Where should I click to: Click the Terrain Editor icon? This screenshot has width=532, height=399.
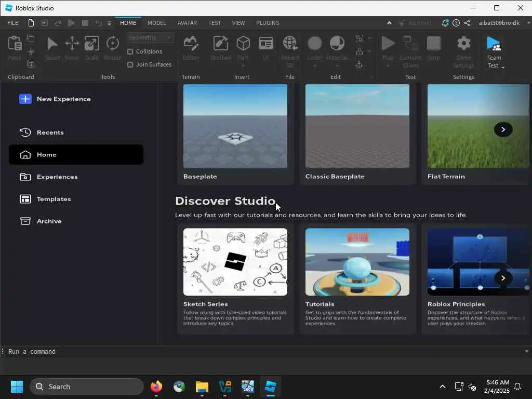click(191, 45)
